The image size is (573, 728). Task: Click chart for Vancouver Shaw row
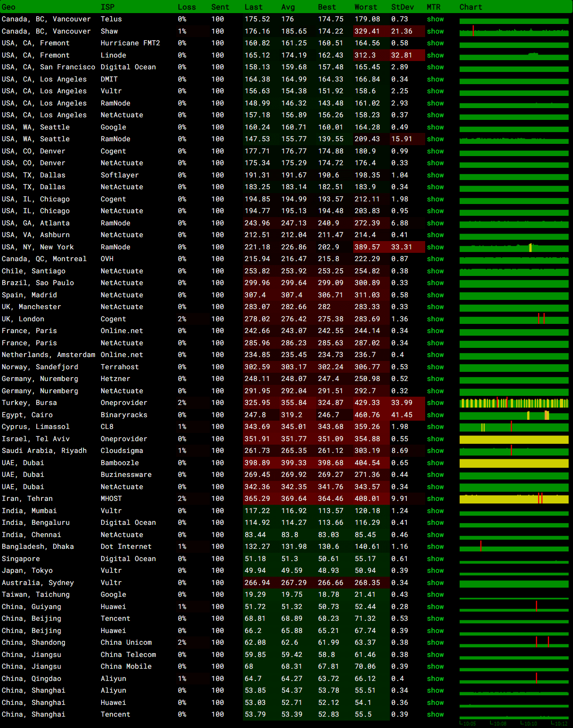[514, 31]
